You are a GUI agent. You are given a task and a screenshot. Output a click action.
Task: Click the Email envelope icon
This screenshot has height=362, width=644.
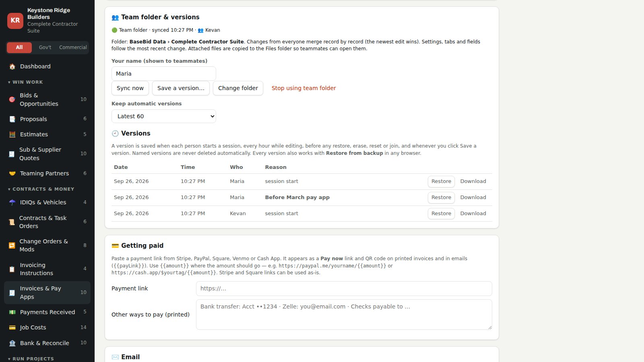pyautogui.click(x=115, y=357)
